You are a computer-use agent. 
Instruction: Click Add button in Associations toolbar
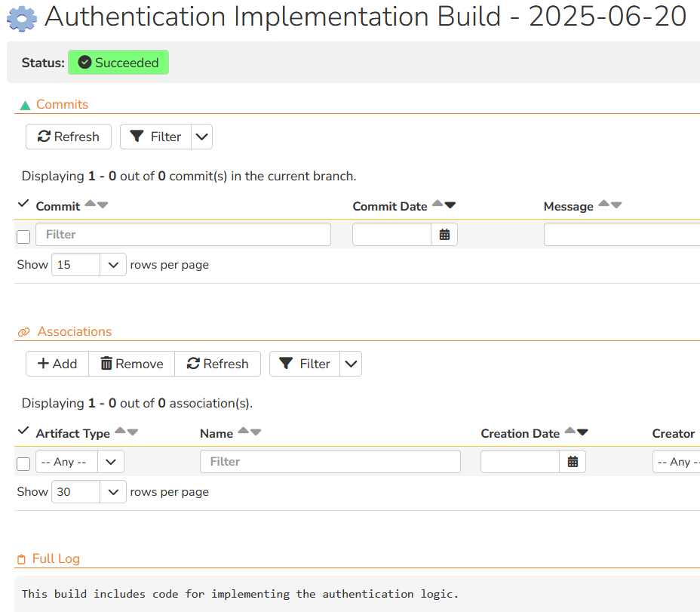[x=57, y=364]
